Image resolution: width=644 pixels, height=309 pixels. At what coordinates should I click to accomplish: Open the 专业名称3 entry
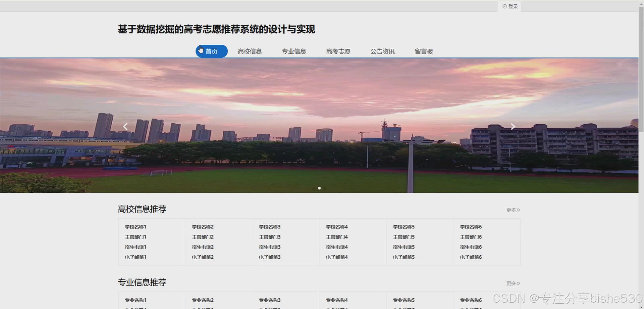[270, 300]
